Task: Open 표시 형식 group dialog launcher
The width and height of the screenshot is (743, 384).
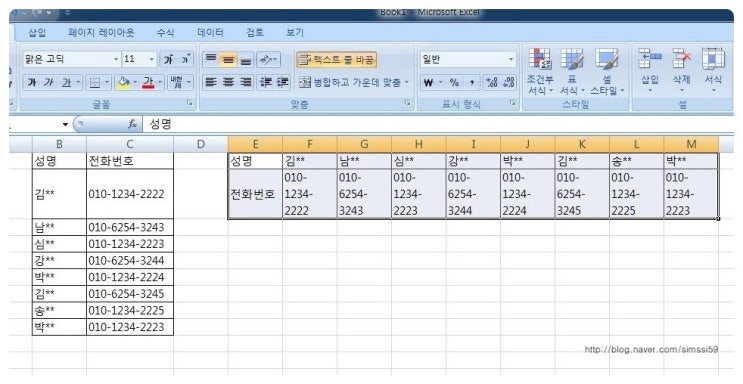Action: (x=512, y=102)
